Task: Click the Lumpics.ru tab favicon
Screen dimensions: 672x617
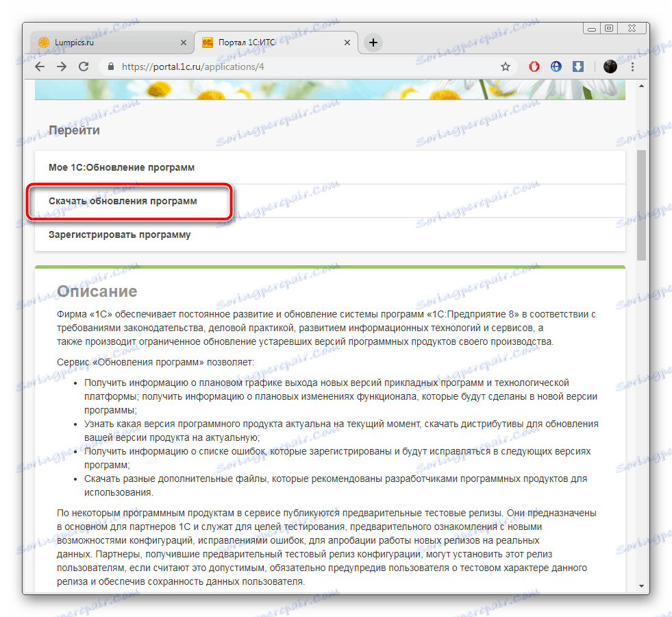Action: tap(44, 42)
